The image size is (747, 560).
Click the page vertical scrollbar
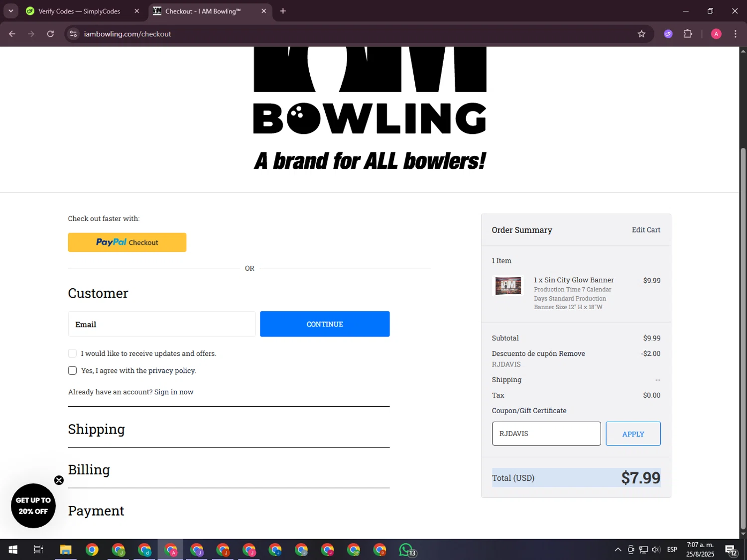(x=743, y=338)
